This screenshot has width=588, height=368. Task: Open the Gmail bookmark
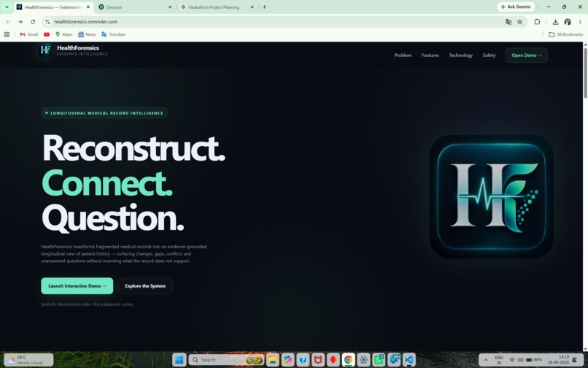(29, 34)
